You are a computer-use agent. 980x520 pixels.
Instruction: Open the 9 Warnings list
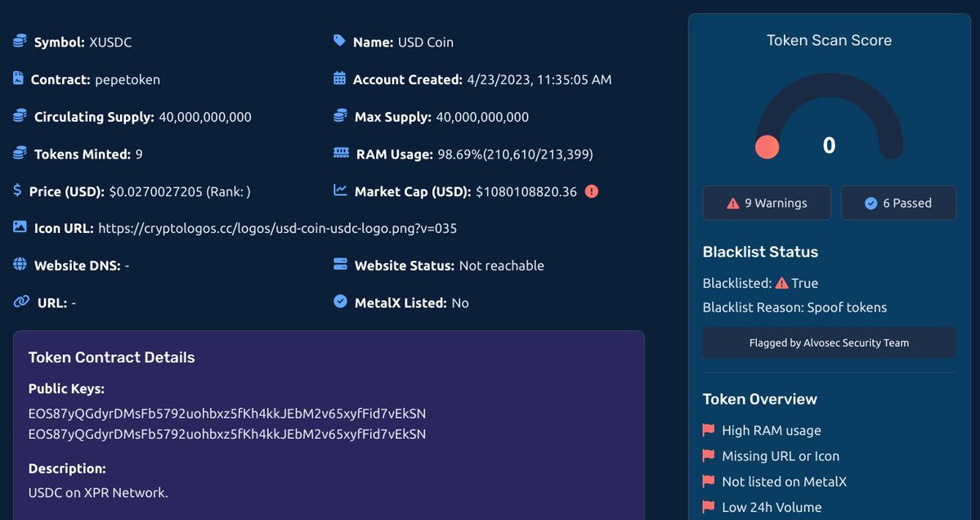pos(767,203)
